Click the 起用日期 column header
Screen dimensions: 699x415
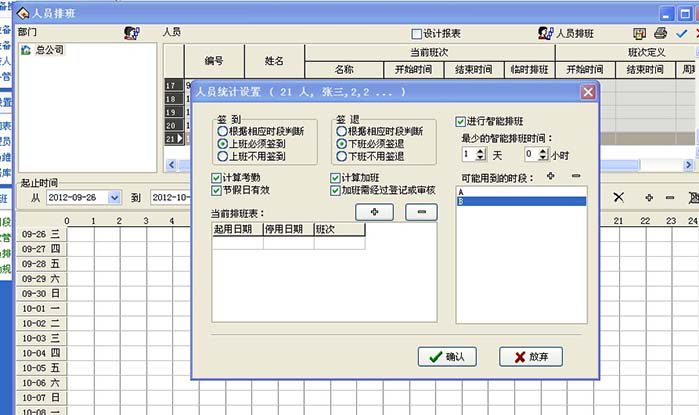[238, 229]
